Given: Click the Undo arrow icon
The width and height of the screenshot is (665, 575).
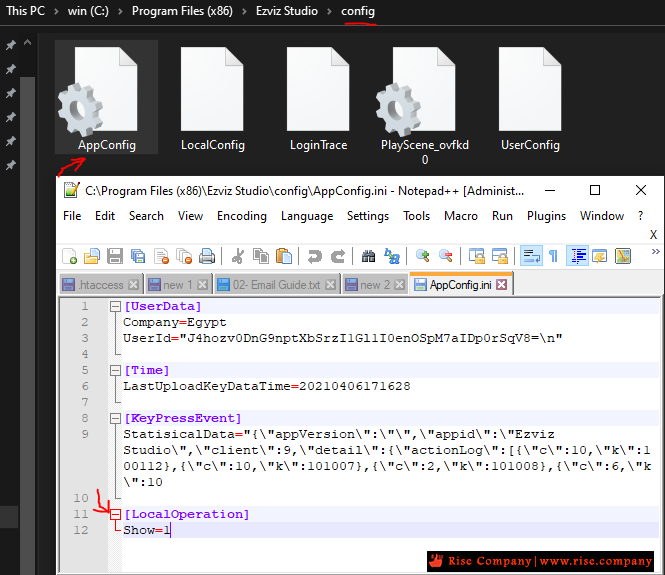Looking at the screenshot, I should click(x=315, y=256).
